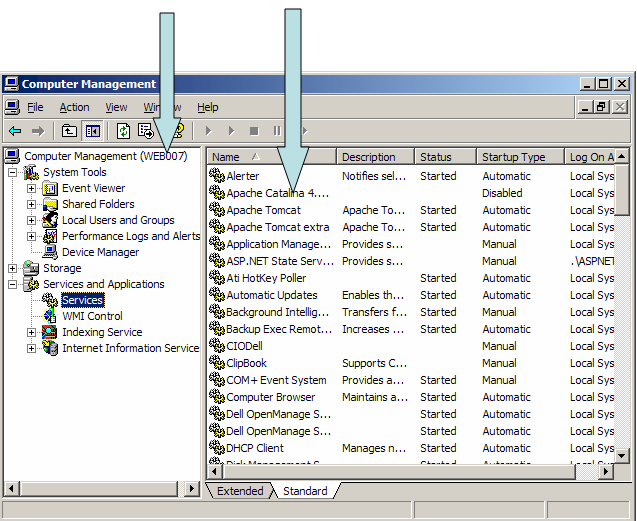Click the WMI Control icon

(50, 316)
